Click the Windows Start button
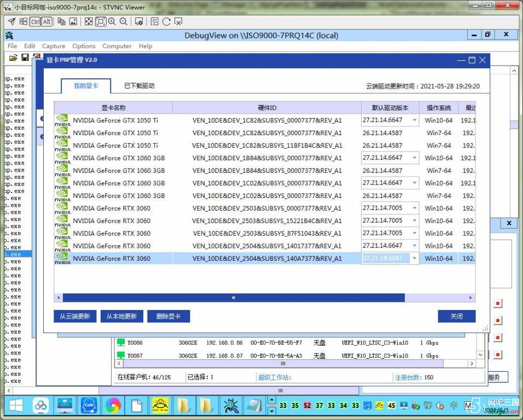This screenshot has height=420, width=523. pos(16,406)
